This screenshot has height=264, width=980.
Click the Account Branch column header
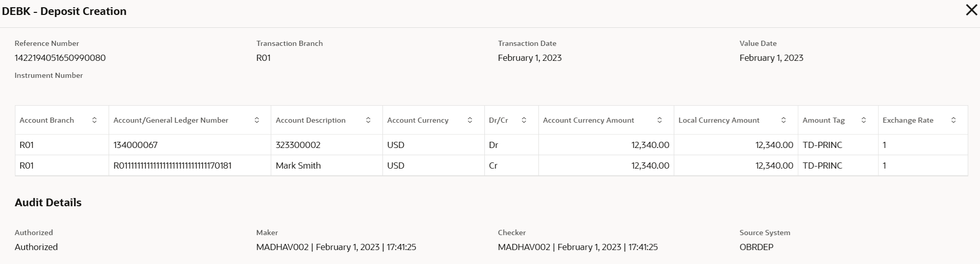(x=47, y=120)
